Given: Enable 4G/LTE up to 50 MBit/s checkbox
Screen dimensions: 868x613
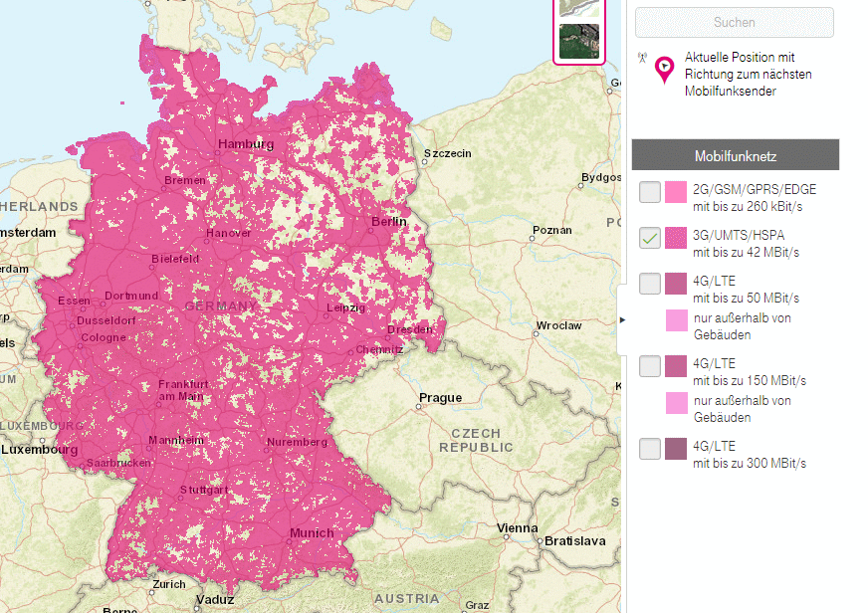Looking at the screenshot, I should 650,284.
